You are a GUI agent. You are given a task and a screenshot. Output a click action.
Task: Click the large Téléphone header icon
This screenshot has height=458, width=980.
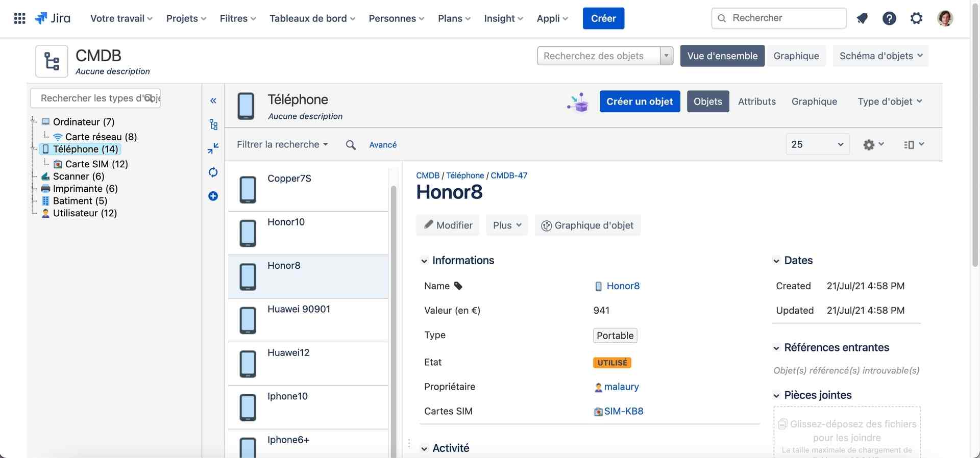click(x=246, y=106)
